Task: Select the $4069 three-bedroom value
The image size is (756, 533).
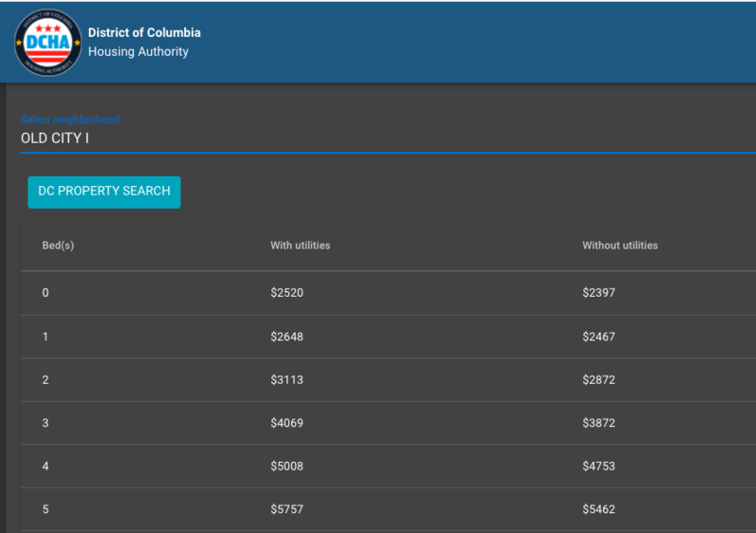Action: (x=286, y=423)
